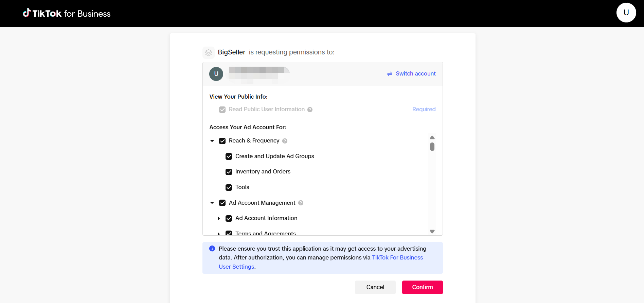Click the Cancel button
The image size is (644, 303).
[x=375, y=287]
